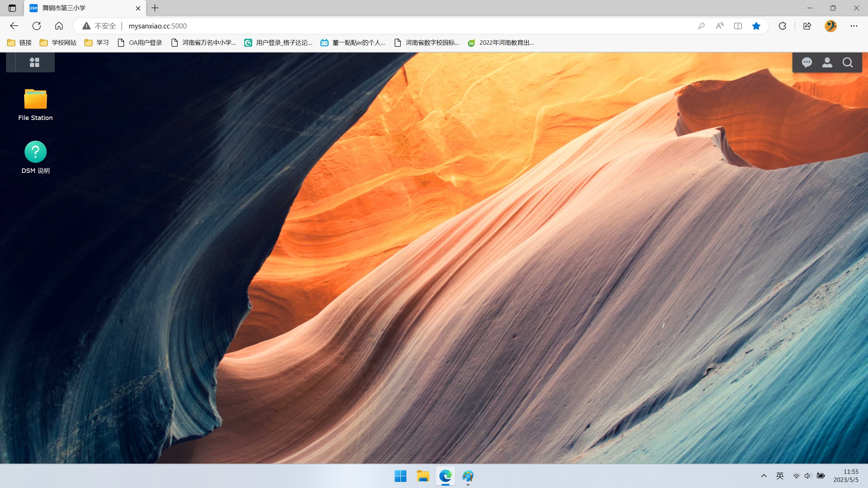
Task: Open the 学校网站 bookmarks folder
Action: click(x=58, y=43)
